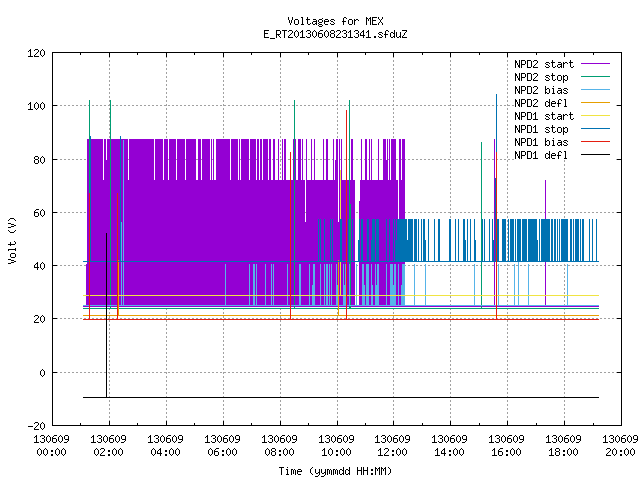Viewport: 640px width, 480px height.
Task: Click the 120 y-axis tick label
Action: (x=36, y=53)
